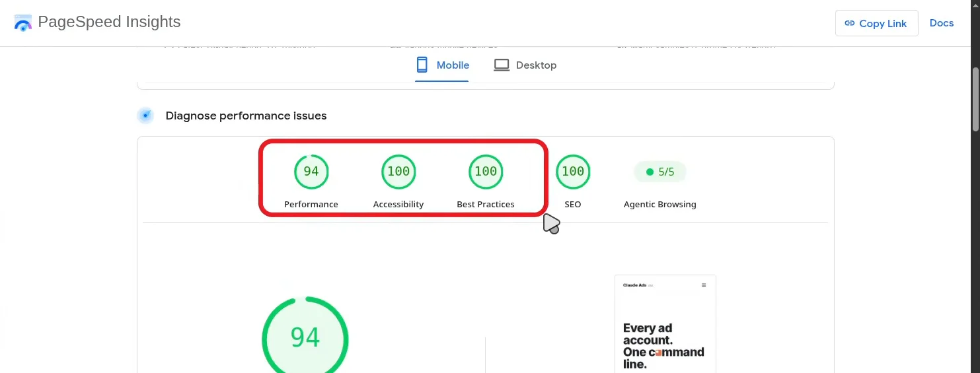Image resolution: width=980 pixels, height=373 pixels.
Task: Open the mobile page screenshot thumbnail
Action: [665, 324]
